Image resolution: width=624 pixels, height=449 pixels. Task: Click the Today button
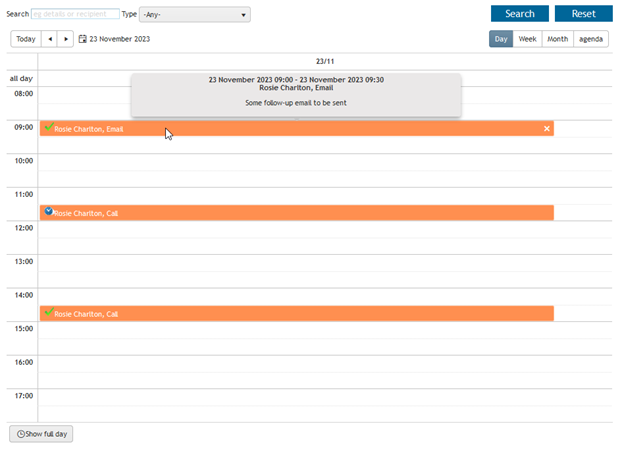click(x=26, y=39)
